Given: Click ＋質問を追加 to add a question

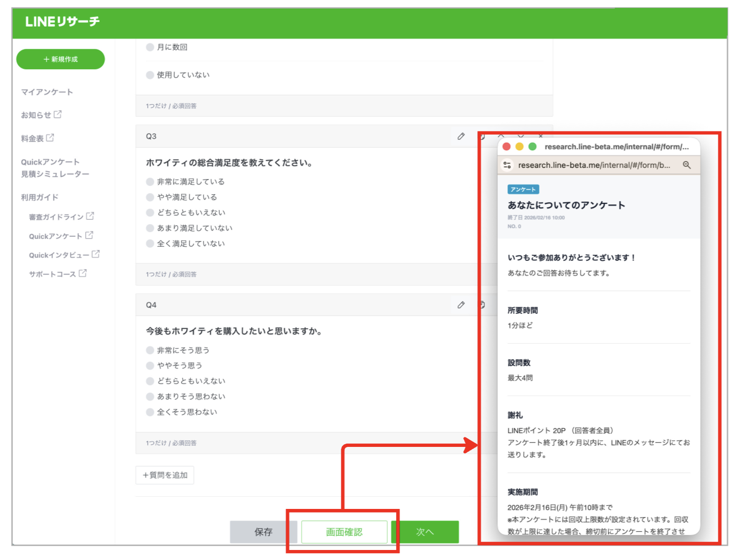Looking at the screenshot, I should pos(165,475).
